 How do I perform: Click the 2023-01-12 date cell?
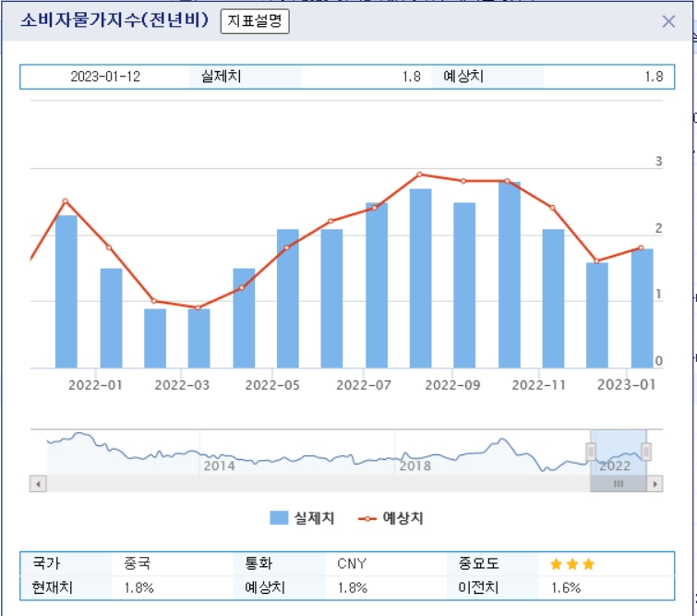click(x=105, y=77)
